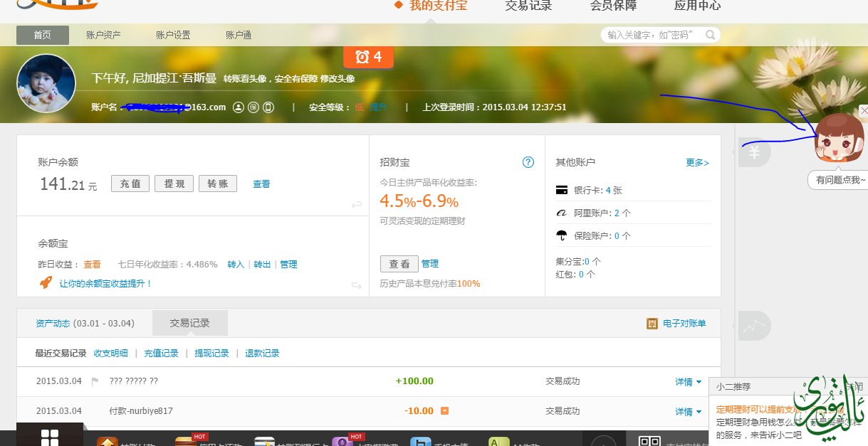Expand 详情 dropdown for +100.00 transaction
This screenshot has width=868, height=446.
point(688,382)
